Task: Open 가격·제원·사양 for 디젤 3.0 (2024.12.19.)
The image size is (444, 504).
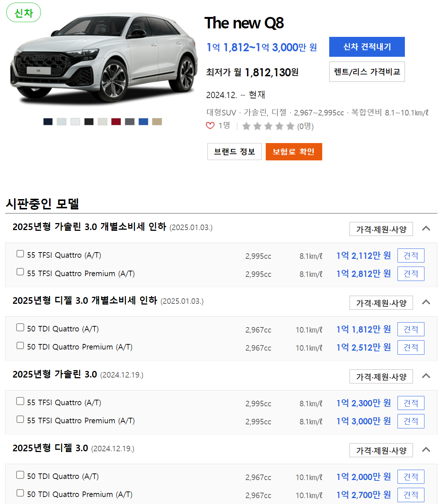Action: point(381,450)
